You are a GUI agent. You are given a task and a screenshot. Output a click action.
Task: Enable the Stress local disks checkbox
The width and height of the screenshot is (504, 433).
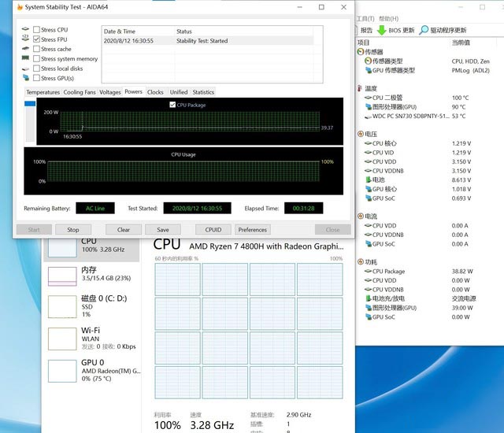coord(37,68)
